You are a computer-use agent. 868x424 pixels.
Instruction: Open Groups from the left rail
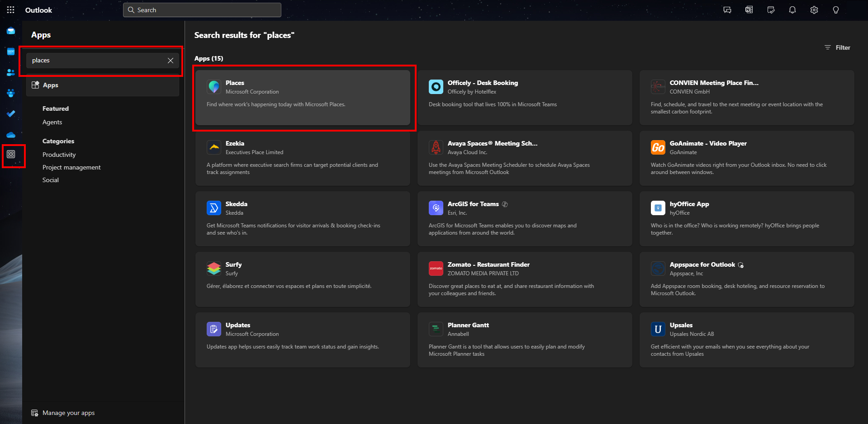coord(11,93)
